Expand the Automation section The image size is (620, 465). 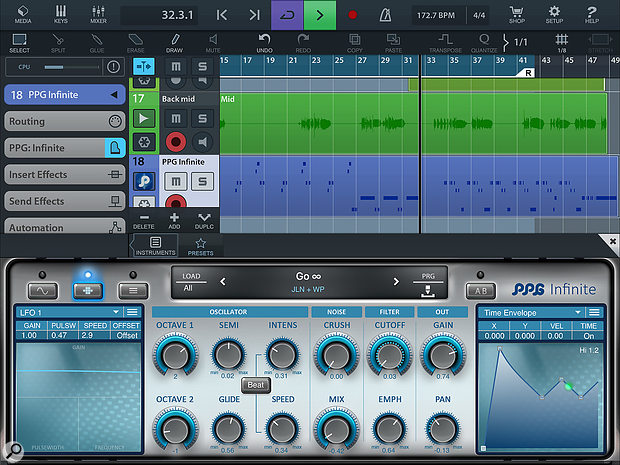[65, 227]
